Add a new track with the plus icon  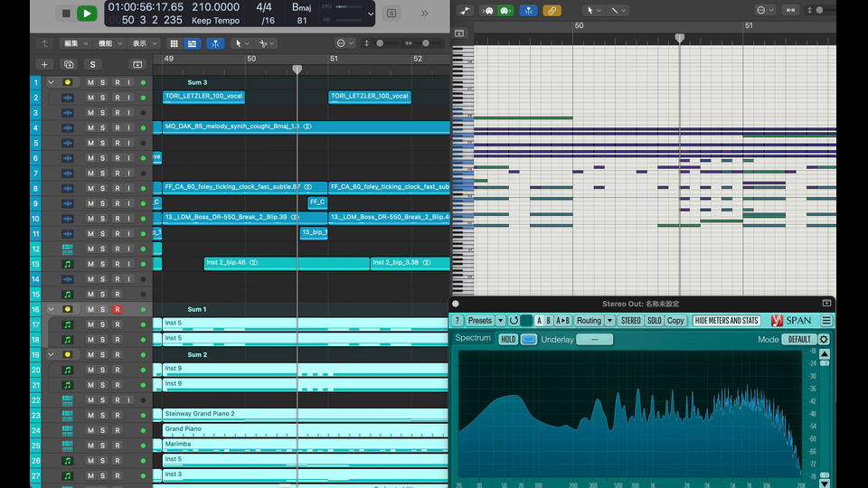tap(44, 64)
